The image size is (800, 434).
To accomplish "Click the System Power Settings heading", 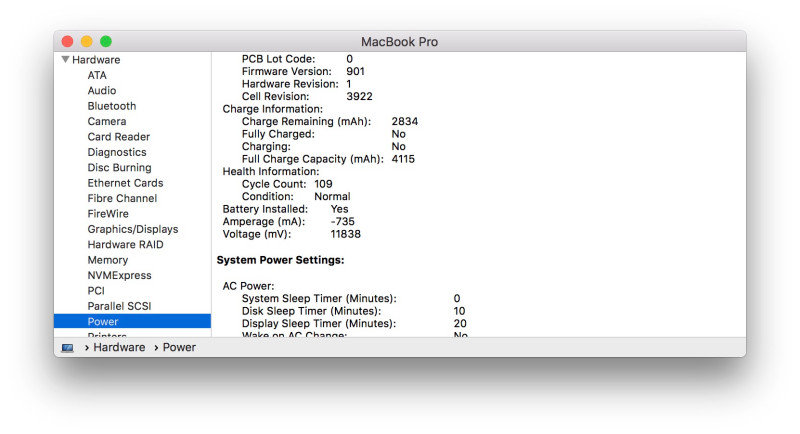I will 280,260.
